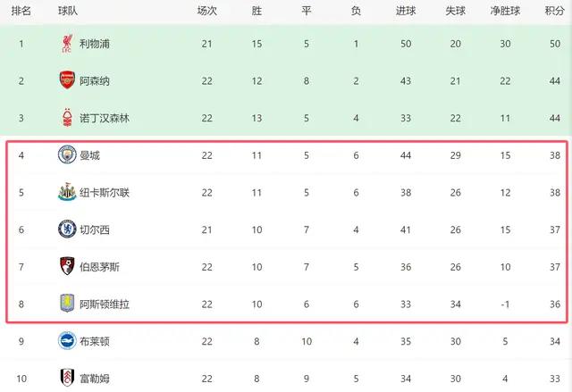Viewport: 572px width, 392px height.
Task: Click the Newcastle United crest icon
Action: point(67,192)
